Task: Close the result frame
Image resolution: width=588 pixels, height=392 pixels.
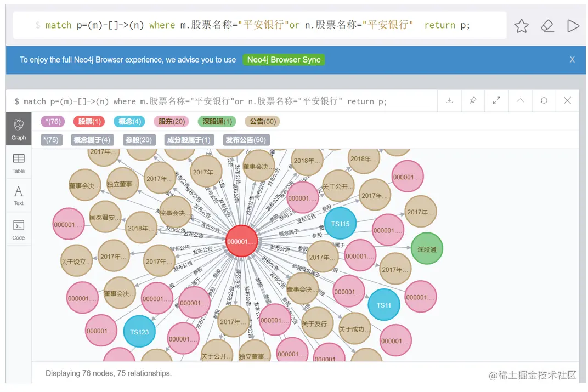Action: point(567,100)
